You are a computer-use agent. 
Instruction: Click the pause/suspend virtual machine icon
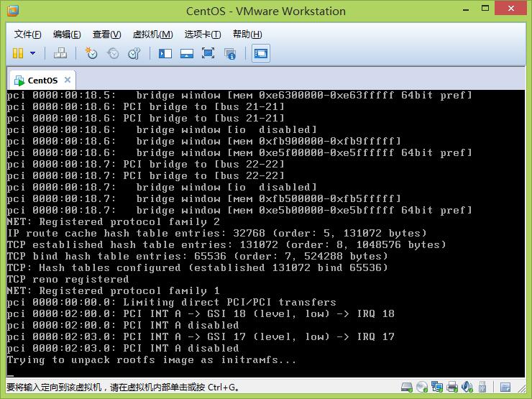coord(18,53)
